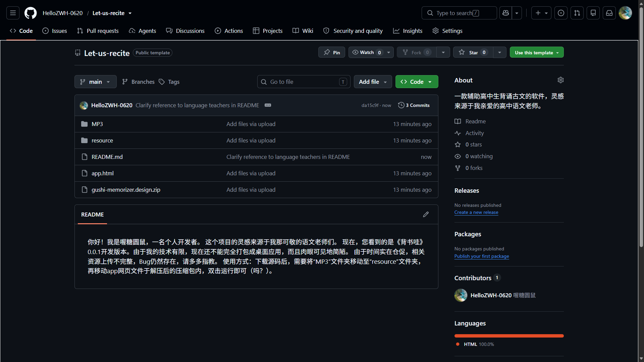Star the Let-us-recite repository
Screen dimensions: 644x362
[473, 52]
